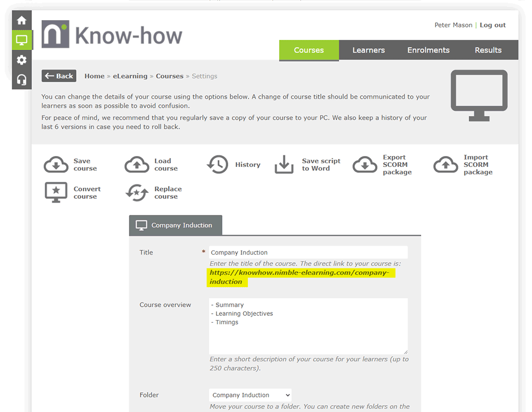Select the Load course cloud icon
This screenshot has height=412, width=532.
(x=137, y=165)
